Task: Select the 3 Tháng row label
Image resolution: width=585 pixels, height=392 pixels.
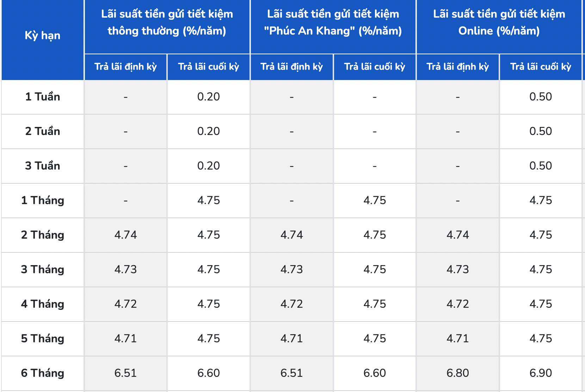Action: coord(43,270)
